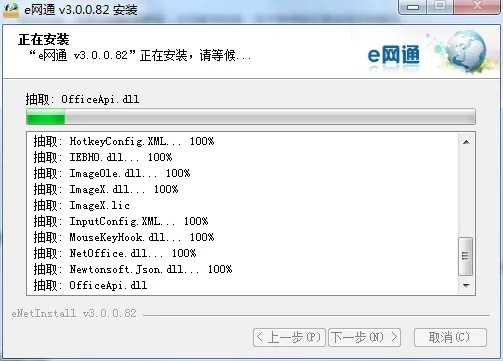This screenshot has width=503, height=361.
Task: Click the 下一步(N) next button
Action: click(x=364, y=337)
